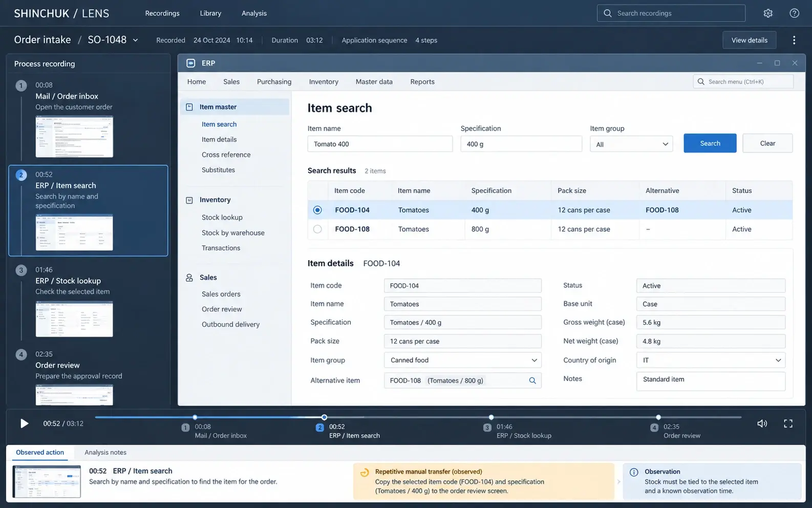This screenshot has height=508, width=812.
Task: Click the Sales section person icon
Action: (189, 278)
